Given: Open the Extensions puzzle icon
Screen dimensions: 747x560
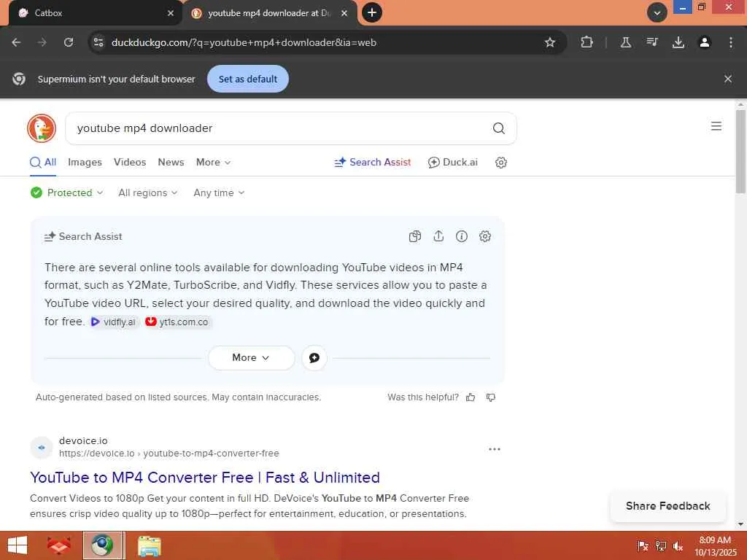Looking at the screenshot, I should [x=587, y=42].
